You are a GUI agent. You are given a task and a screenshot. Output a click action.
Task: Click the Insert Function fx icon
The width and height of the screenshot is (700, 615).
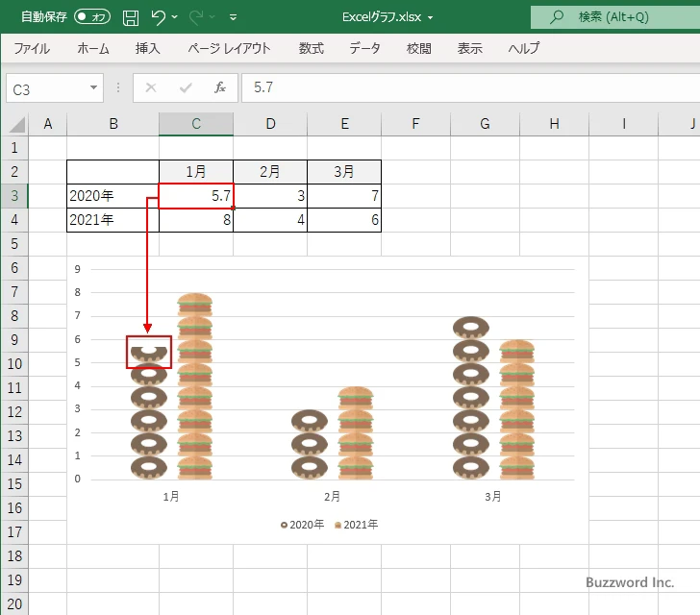[219, 87]
